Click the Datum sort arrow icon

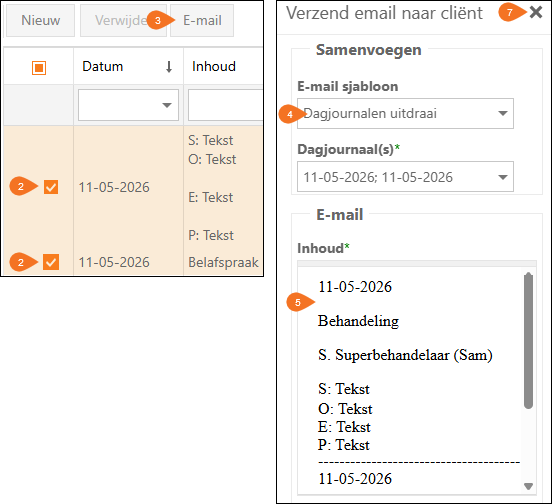[169, 67]
